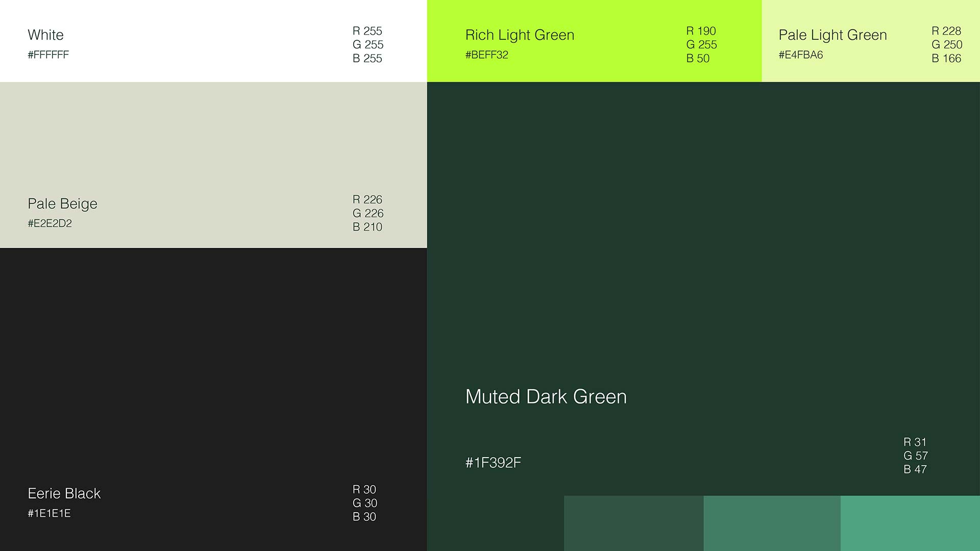This screenshot has height=551, width=980.
Task: Select the #BEFF32 hex code
Action: click(486, 55)
